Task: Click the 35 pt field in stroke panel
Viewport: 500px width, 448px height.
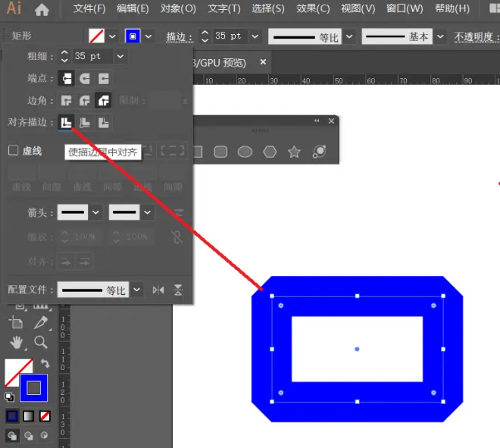Action: 92,56
